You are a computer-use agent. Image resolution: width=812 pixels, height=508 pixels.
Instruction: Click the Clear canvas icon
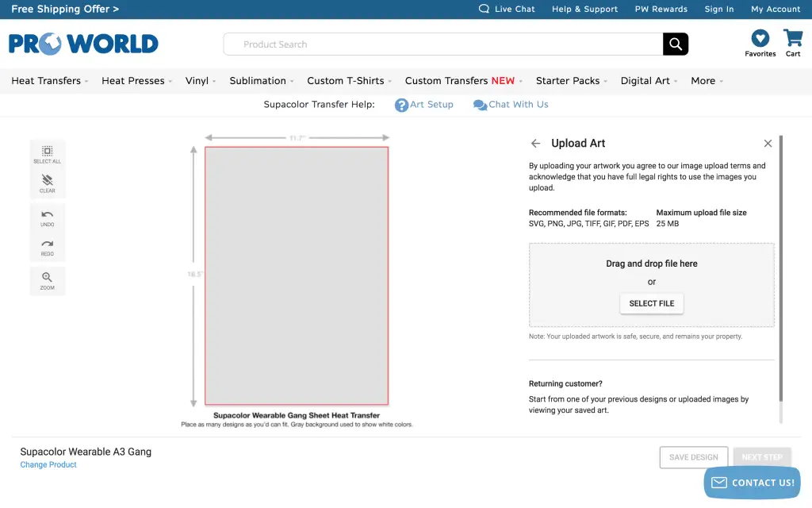(47, 182)
